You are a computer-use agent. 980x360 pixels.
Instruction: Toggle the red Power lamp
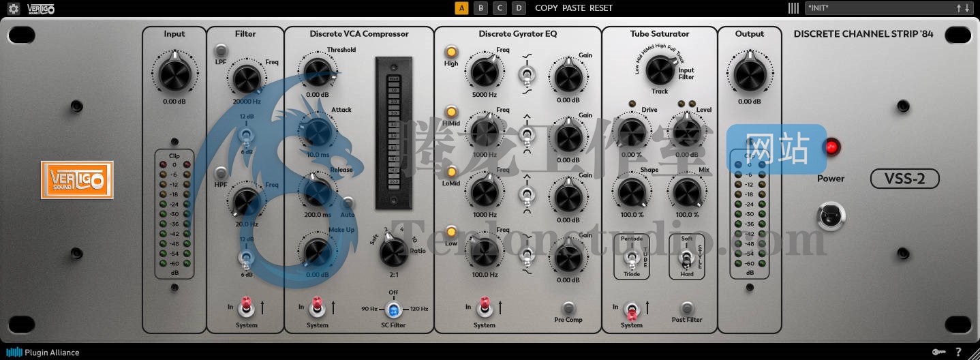(831, 147)
